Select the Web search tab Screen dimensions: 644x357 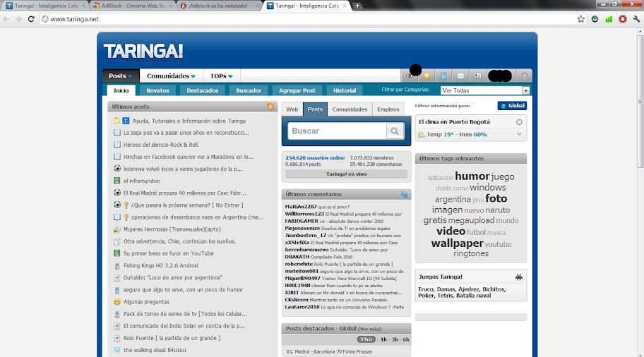click(292, 109)
